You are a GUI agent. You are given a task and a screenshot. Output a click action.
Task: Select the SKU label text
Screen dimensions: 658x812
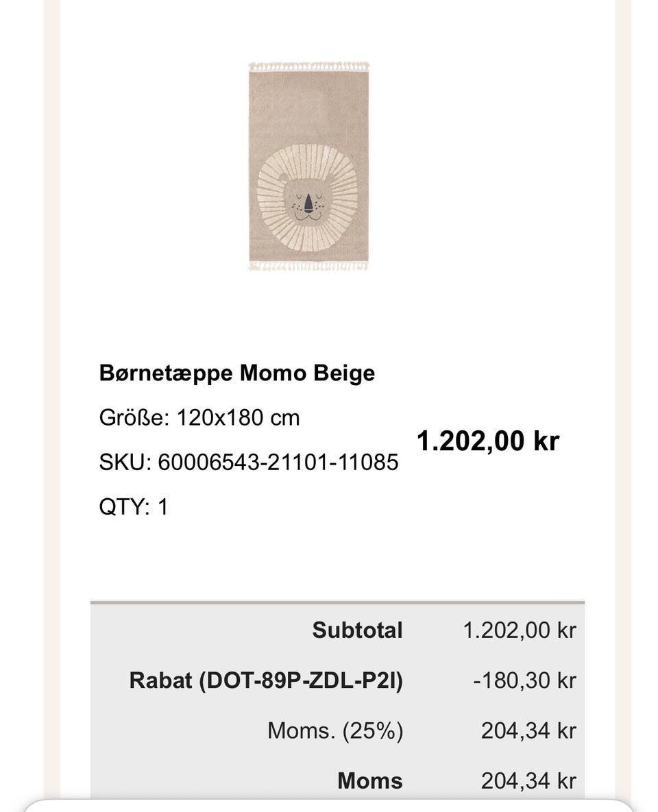coord(125,462)
